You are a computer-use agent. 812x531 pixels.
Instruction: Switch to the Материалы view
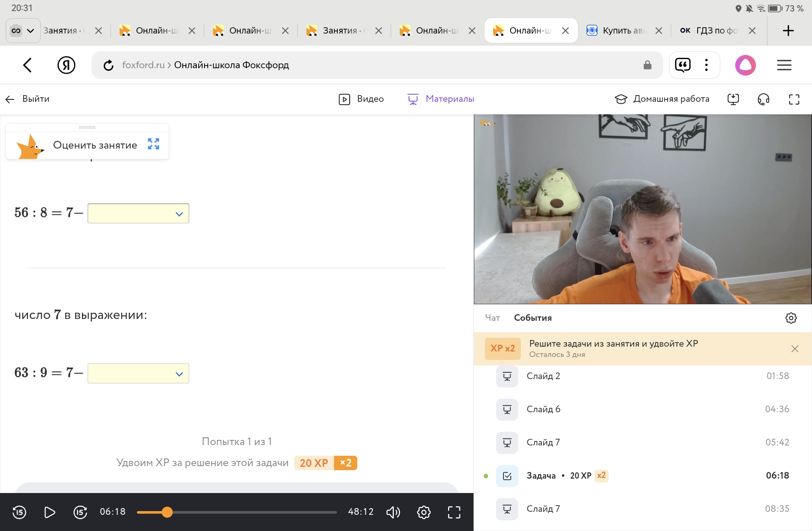click(x=441, y=99)
